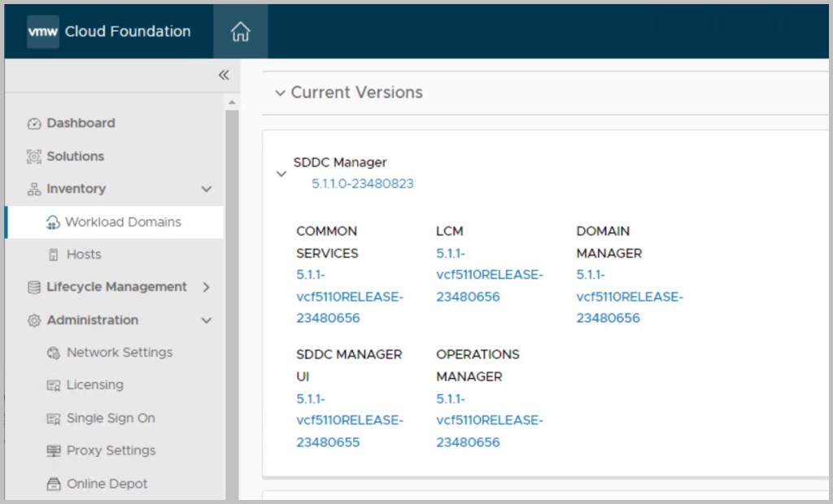Image resolution: width=833 pixels, height=504 pixels.
Task: Select Single Sign On menu item
Action: [111, 419]
